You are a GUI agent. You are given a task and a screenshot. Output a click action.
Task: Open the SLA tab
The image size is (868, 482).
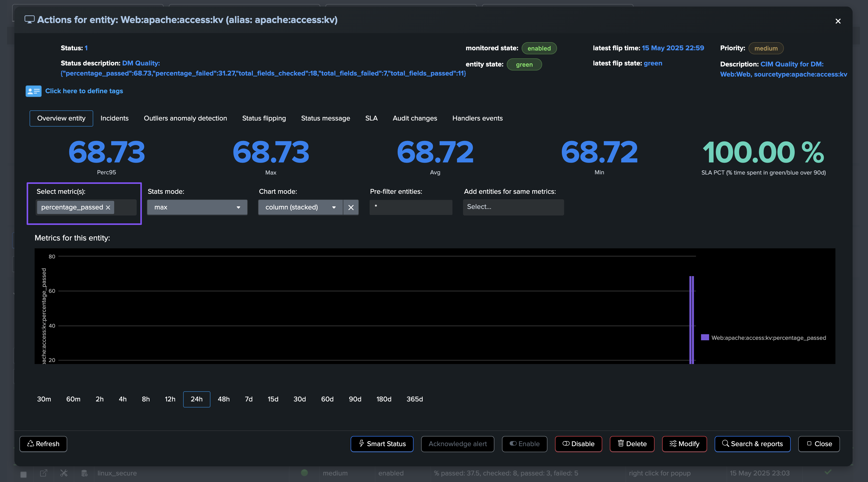click(371, 118)
